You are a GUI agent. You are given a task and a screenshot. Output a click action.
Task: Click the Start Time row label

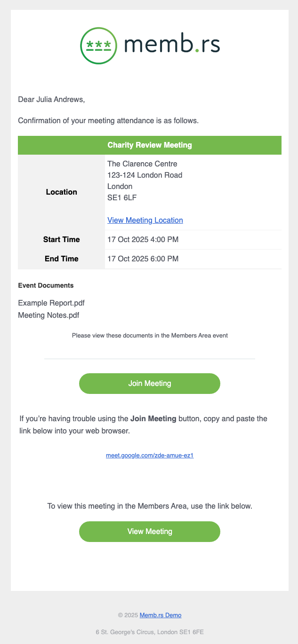coord(62,240)
